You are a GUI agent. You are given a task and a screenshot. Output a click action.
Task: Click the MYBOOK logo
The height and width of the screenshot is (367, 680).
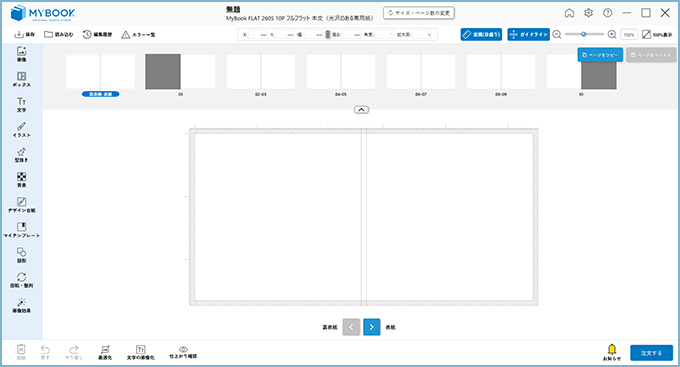(x=42, y=13)
